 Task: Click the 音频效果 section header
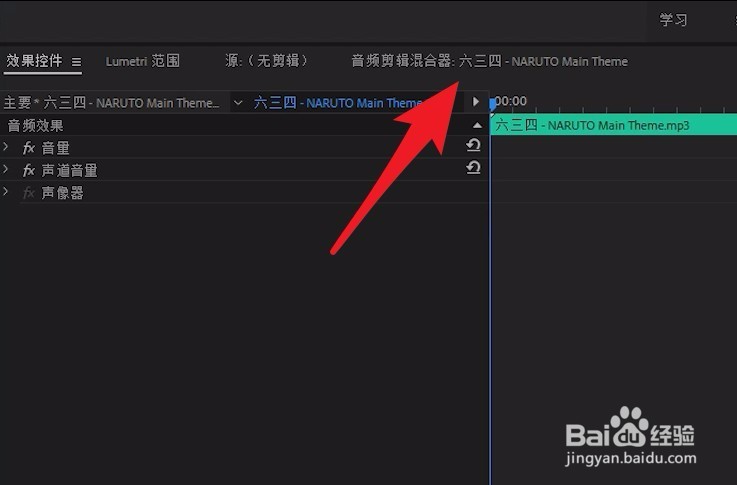coord(35,125)
